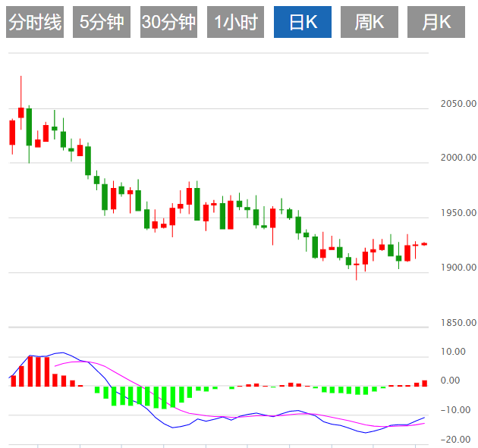Click the 2000.00 price axis label
Screen dimensions: 478x448
458,158
